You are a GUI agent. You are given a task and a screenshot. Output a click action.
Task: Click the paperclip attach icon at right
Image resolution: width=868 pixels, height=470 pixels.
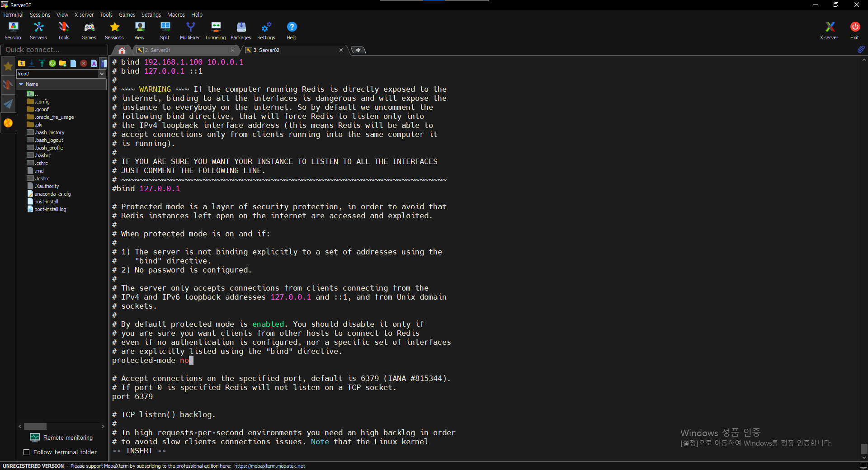click(x=861, y=49)
